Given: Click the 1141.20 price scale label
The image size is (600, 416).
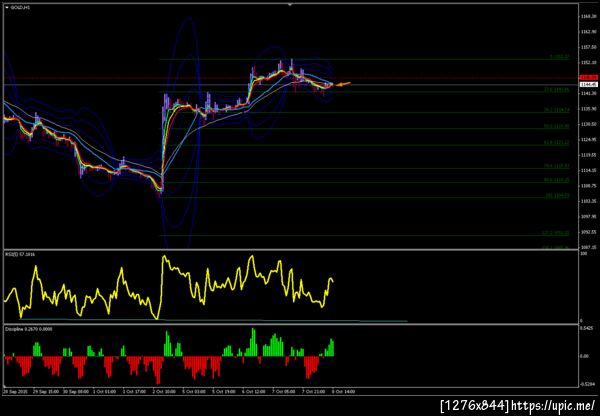Looking at the screenshot, I should click(587, 93).
